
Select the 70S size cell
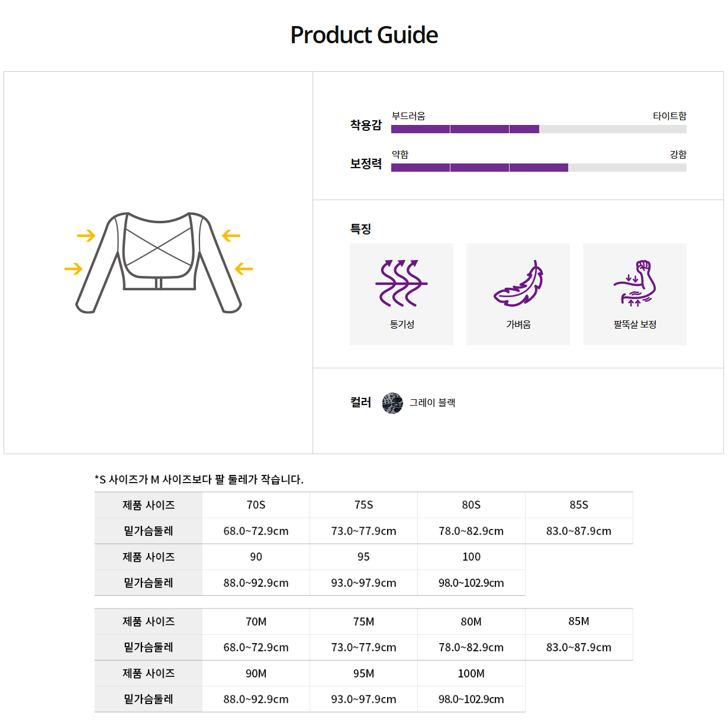tap(256, 505)
